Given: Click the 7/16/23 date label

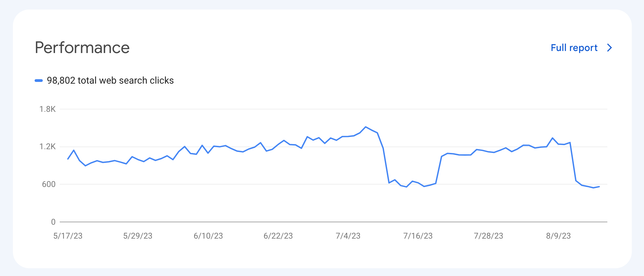Looking at the screenshot, I should pos(418,236).
